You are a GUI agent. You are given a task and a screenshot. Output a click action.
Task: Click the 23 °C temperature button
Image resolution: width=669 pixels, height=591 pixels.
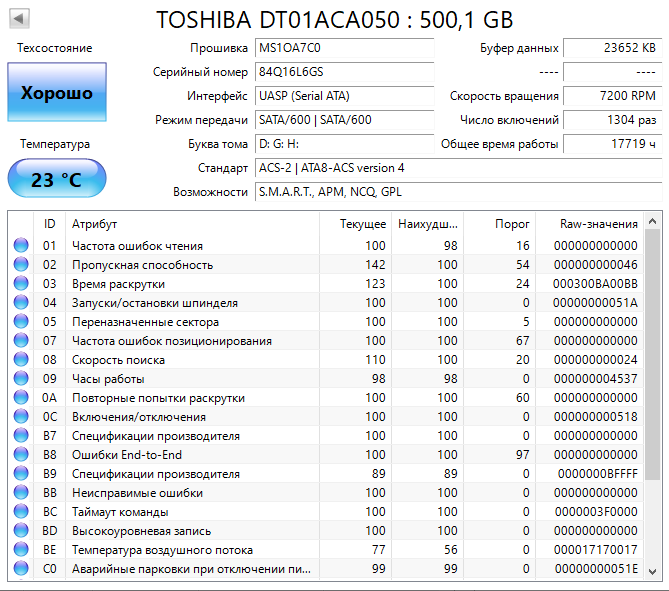pos(57,178)
